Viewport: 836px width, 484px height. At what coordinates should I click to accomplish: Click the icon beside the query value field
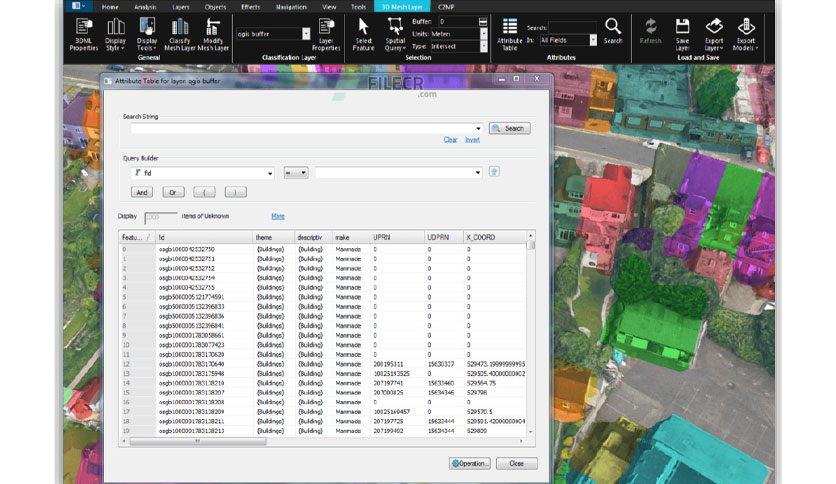pos(494,172)
